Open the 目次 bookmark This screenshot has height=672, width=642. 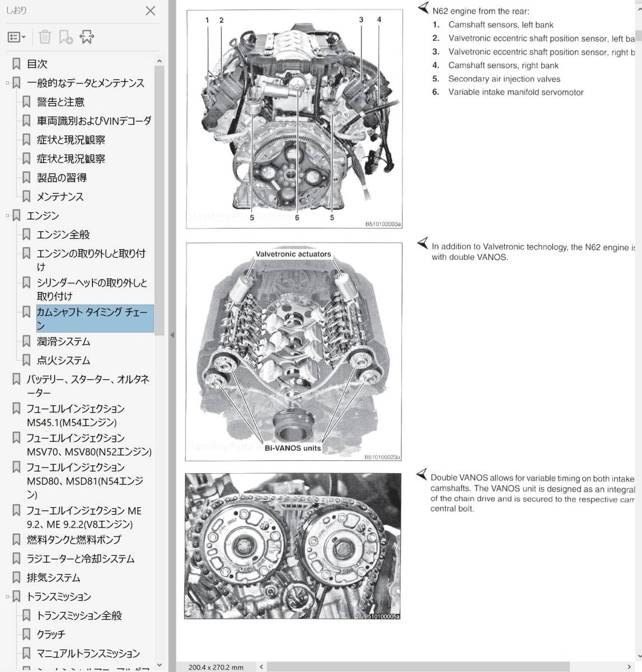click(x=37, y=64)
